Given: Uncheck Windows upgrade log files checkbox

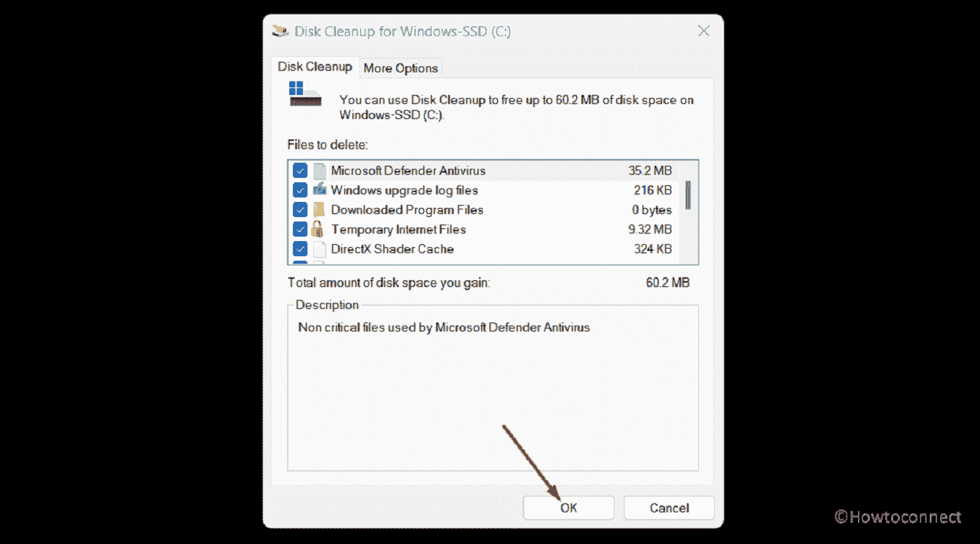Looking at the screenshot, I should tap(300, 190).
